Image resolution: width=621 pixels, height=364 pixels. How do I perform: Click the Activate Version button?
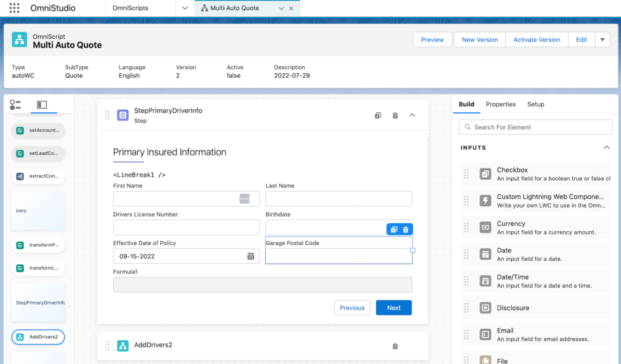pos(537,39)
